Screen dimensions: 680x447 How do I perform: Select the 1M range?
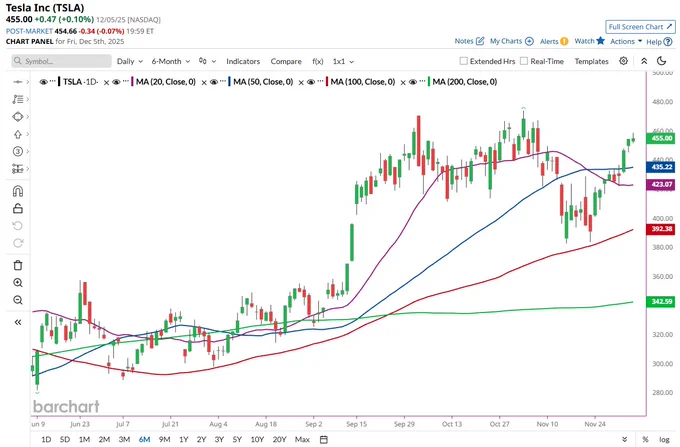coord(84,440)
